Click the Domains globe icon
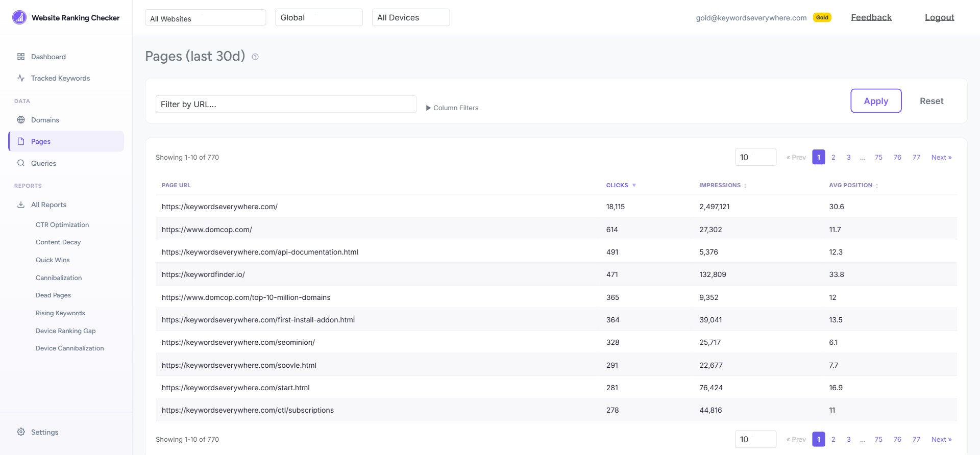Viewport: 980px width, 455px height. point(21,120)
